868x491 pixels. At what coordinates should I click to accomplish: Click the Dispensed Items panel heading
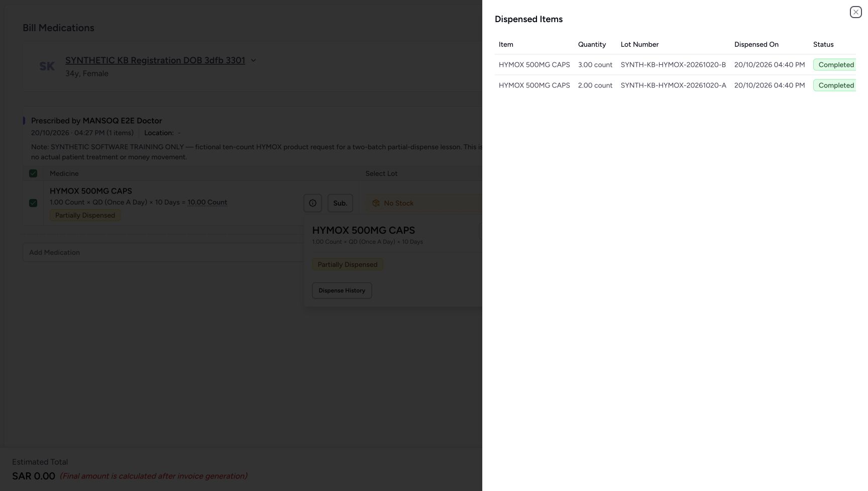pyautogui.click(x=528, y=19)
